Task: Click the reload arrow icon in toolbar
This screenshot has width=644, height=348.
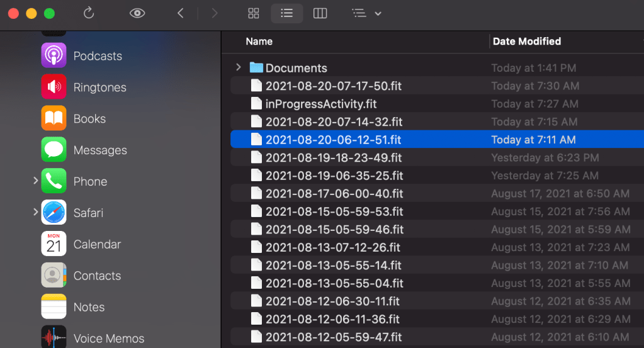Action: (89, 13)
